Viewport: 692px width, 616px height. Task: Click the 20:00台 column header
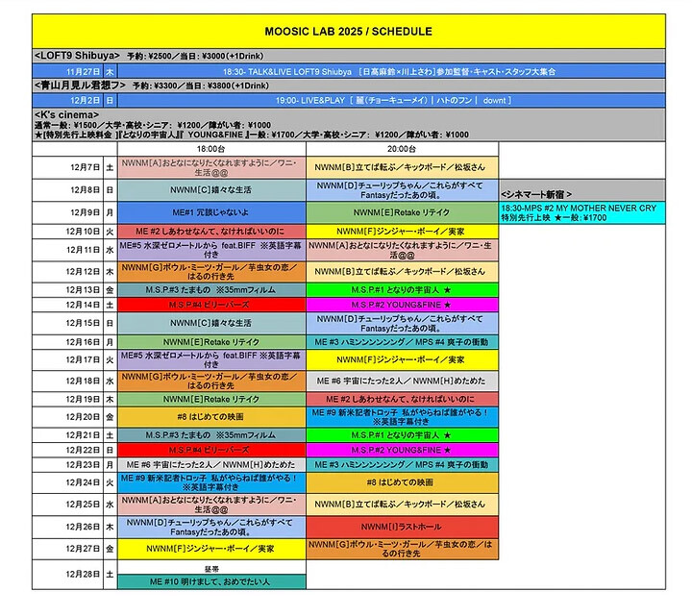pyautogui.click(x=402, y=149)
